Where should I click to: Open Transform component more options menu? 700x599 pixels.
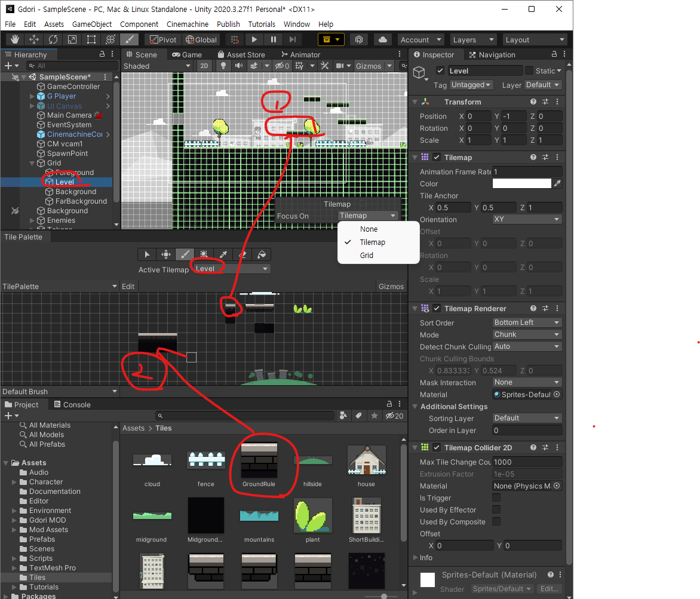click(557, 102)
